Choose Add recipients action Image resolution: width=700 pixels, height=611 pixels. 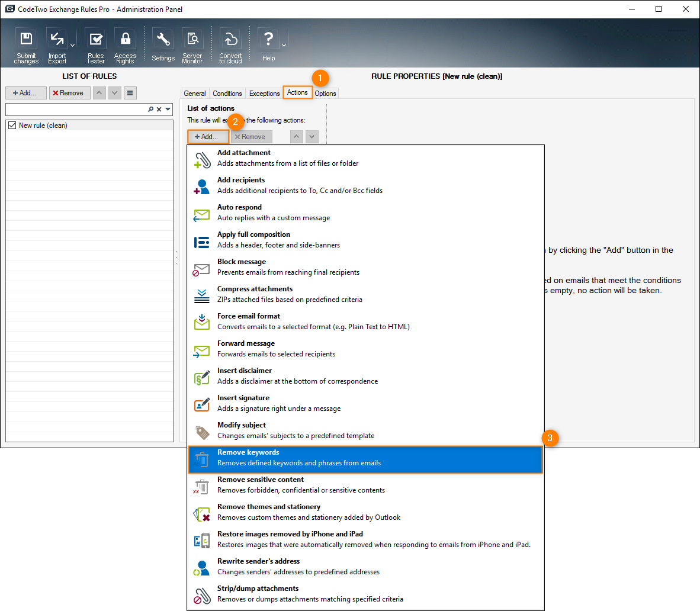tap(365, 186)
